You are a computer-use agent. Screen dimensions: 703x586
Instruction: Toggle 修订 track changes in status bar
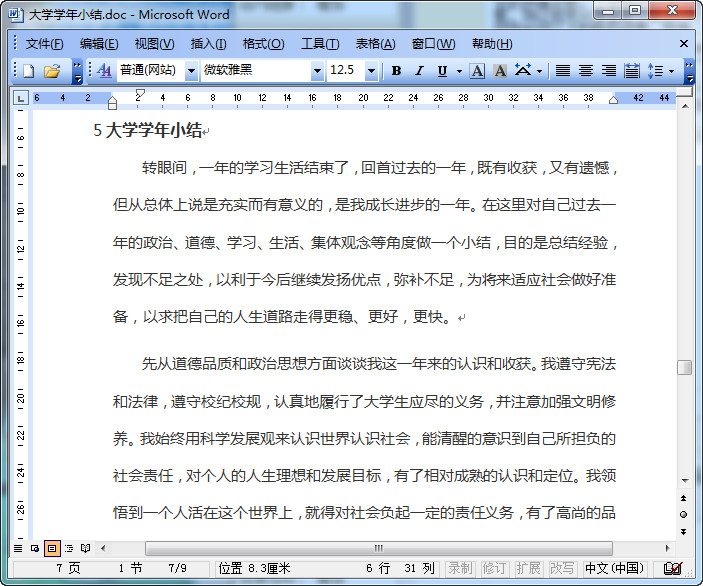pyautogui.click(x=494, y=568)
